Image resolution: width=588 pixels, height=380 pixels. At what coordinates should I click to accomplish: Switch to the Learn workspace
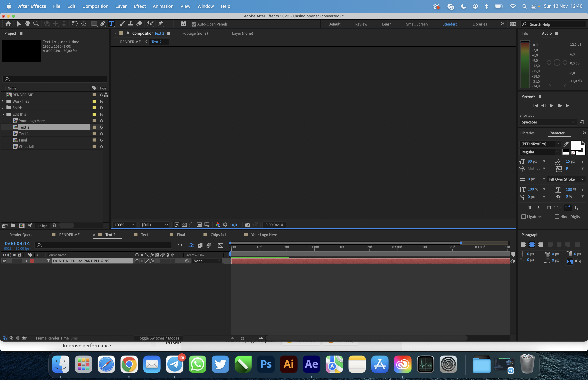[x=387, y=24]
